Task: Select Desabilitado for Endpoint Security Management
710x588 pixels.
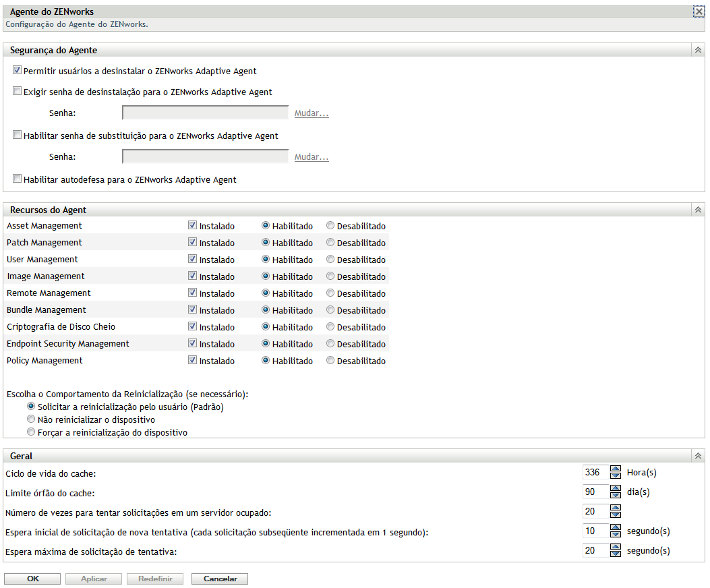Action: [330, 343]
